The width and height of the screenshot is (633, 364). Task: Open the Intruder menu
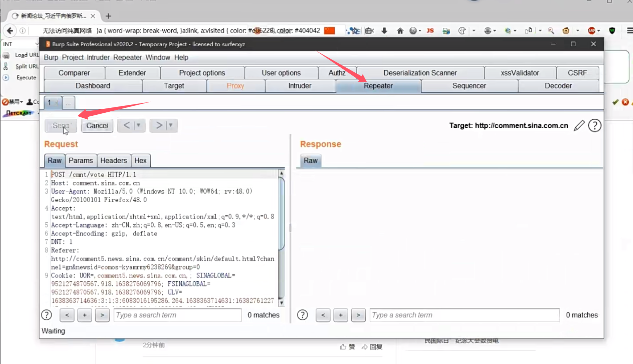click(98, 58)
